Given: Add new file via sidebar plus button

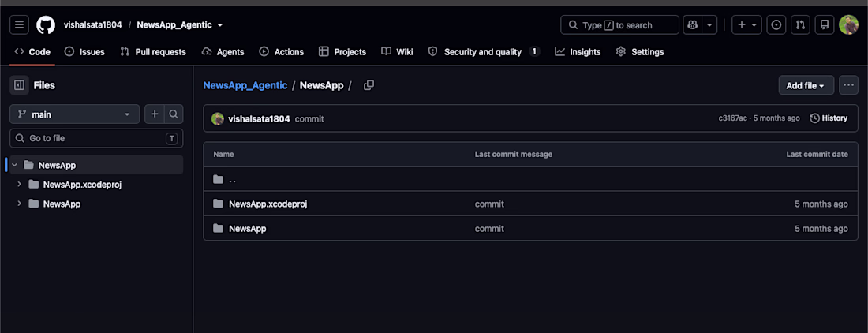Looking at the screenshot, I should click(155, 114).
